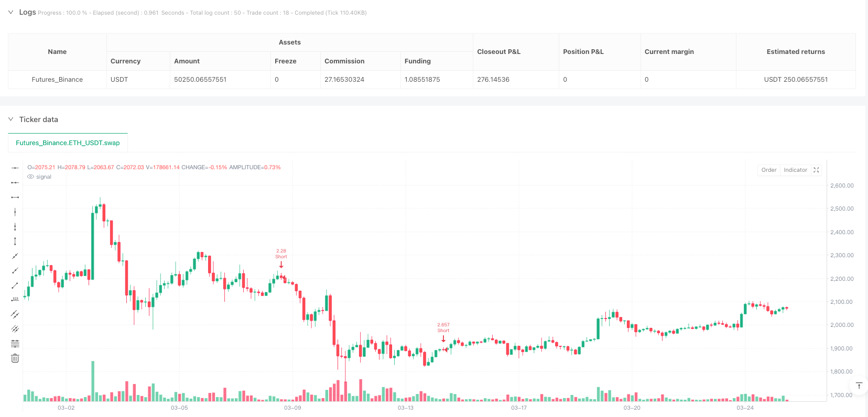
Task: Switch to the Futures_Binance.ETH_USDT.swap tab
Action: click(x=68, y=142)
